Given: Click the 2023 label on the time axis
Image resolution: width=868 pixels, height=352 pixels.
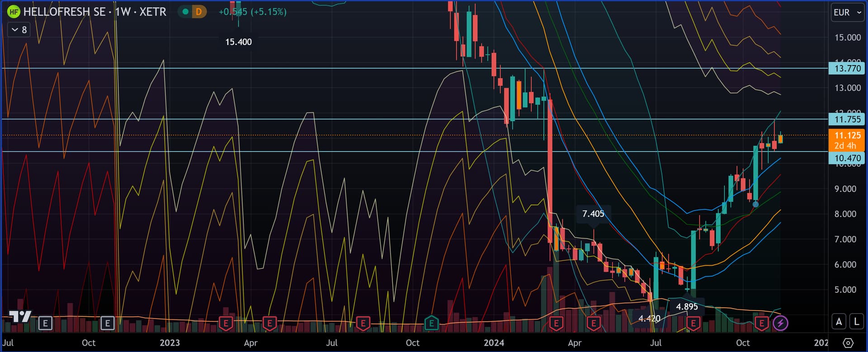Looking at the screenshot, I should [170, 343].
